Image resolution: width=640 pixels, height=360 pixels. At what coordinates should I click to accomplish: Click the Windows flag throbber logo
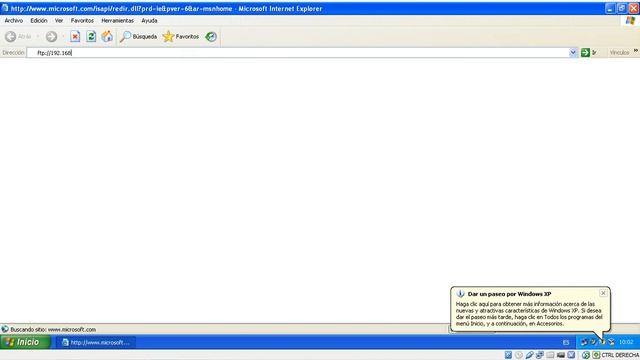click(631, 20)
